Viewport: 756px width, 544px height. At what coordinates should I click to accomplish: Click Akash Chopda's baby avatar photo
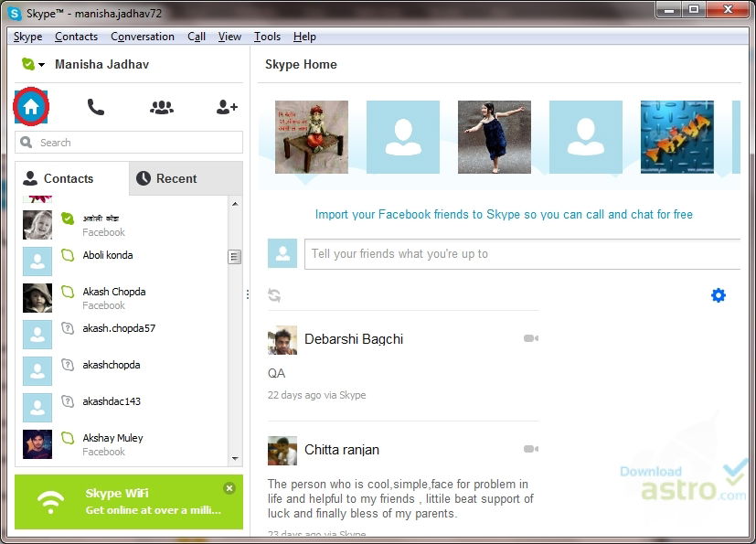coord(37,298)
